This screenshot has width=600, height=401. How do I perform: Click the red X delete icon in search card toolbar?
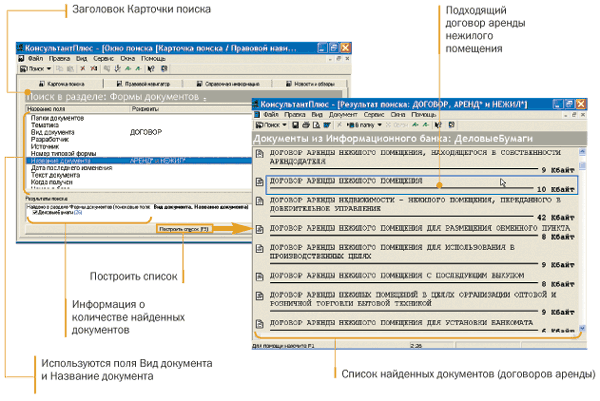tap(82, 69)
